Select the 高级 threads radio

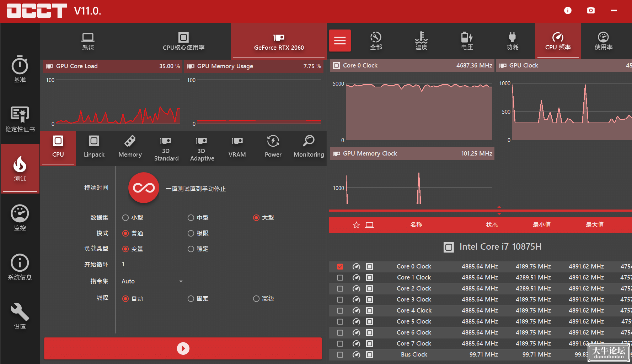(x=256, y=299)
